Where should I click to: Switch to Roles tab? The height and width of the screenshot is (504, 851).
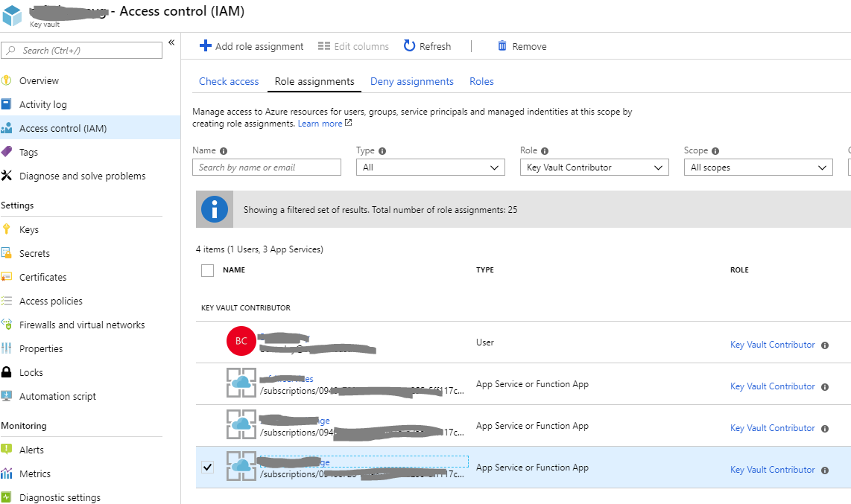(x=481, y=81)
